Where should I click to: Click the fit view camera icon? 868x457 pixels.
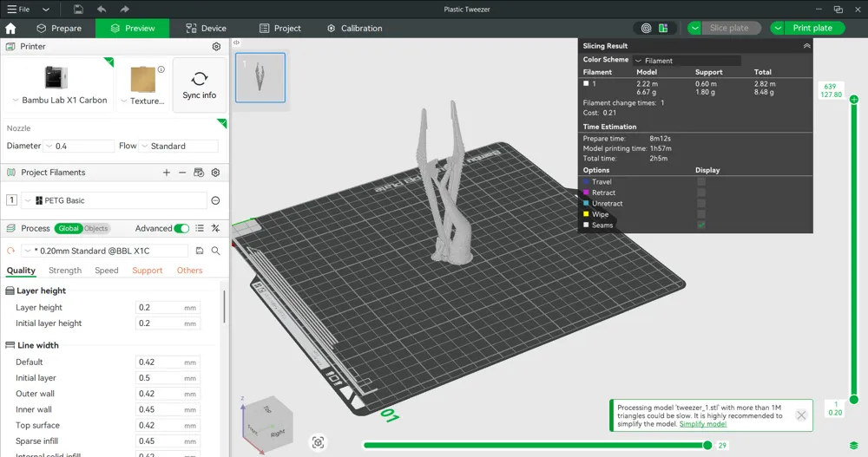[318, 442]
